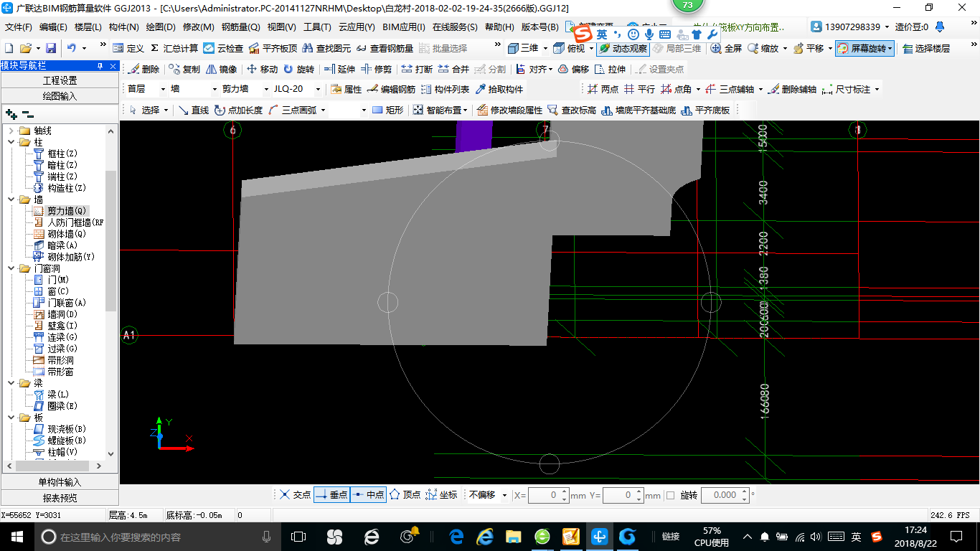
Task: Click the 打断 (Break) tool
Action: pos(417,70)
